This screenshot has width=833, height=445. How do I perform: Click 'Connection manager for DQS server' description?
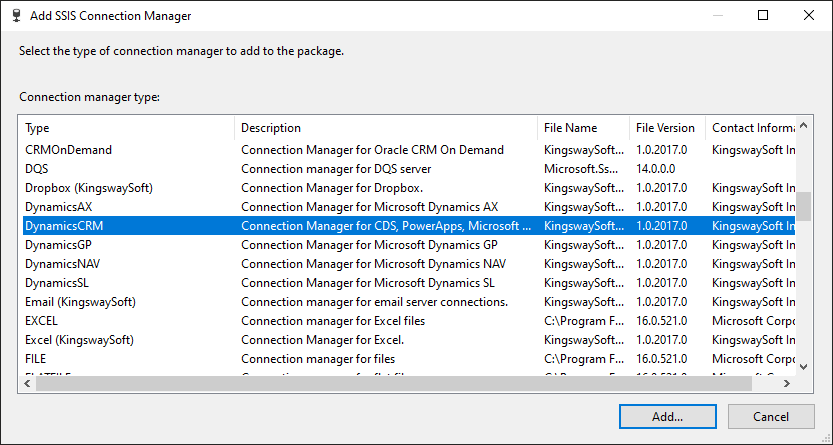336,169
